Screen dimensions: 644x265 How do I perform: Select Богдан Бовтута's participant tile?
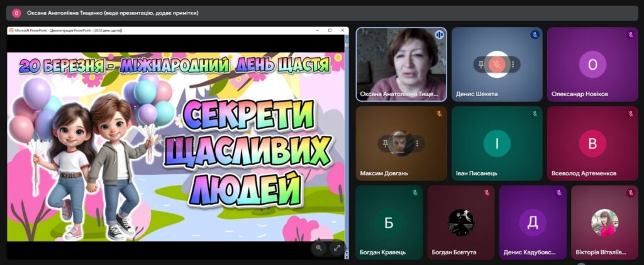click(460, 222)
